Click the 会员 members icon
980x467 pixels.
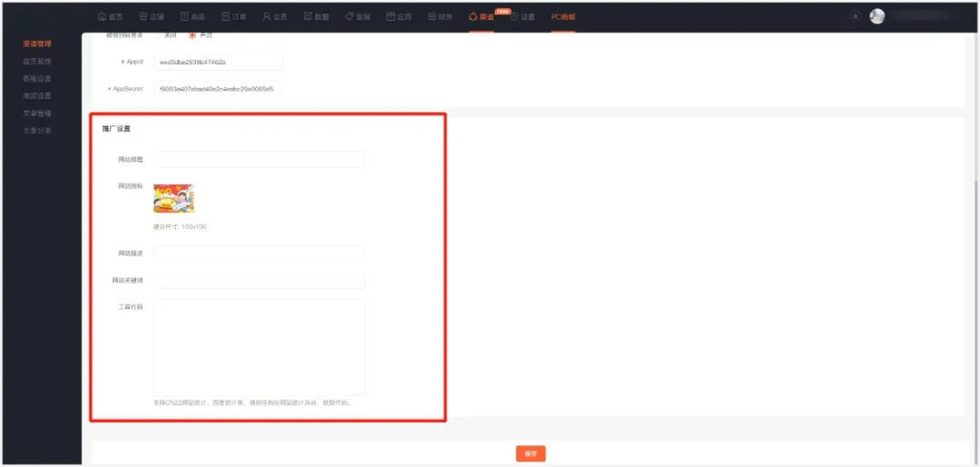tap(267, 16)
